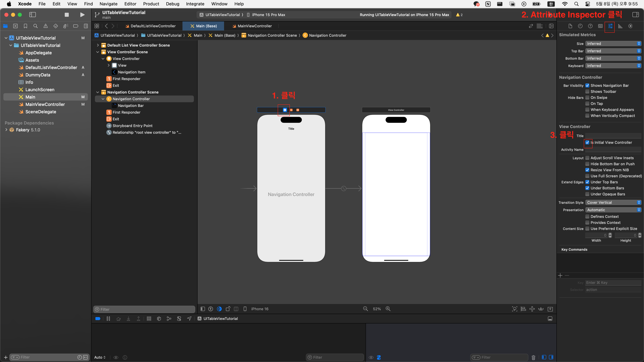
Task: Uncheck Shows Navigation Bar
Action: click(x=587, y=85)
